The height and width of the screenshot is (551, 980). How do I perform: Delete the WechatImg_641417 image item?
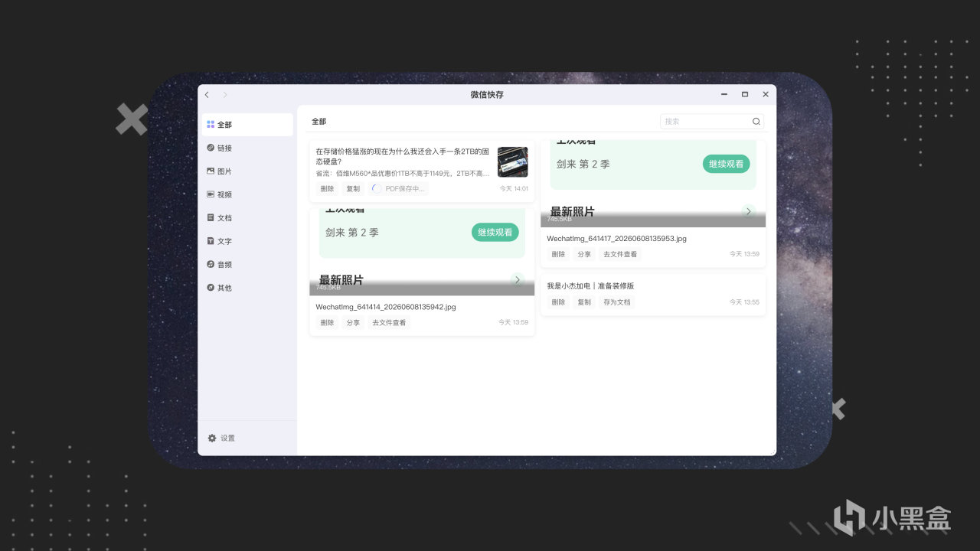558,254
